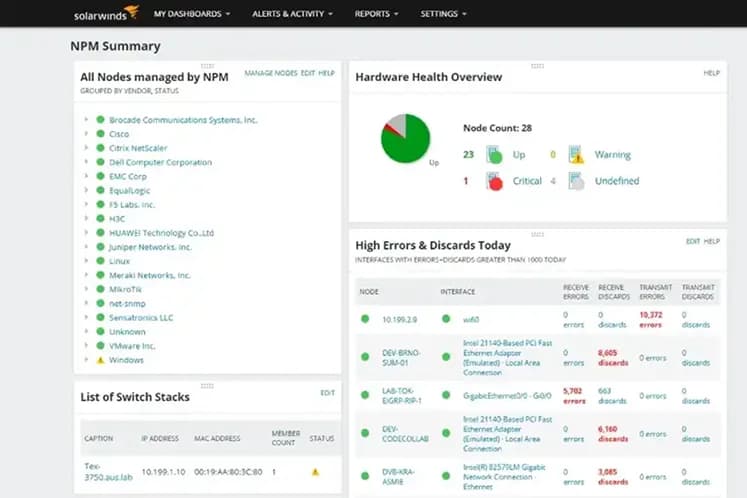Open the Alerts & Activity menu

click(x=292, y=14)
